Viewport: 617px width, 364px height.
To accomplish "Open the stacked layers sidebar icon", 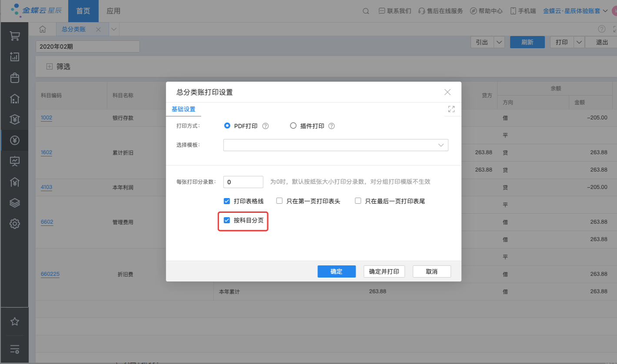I will pos(14,203).
